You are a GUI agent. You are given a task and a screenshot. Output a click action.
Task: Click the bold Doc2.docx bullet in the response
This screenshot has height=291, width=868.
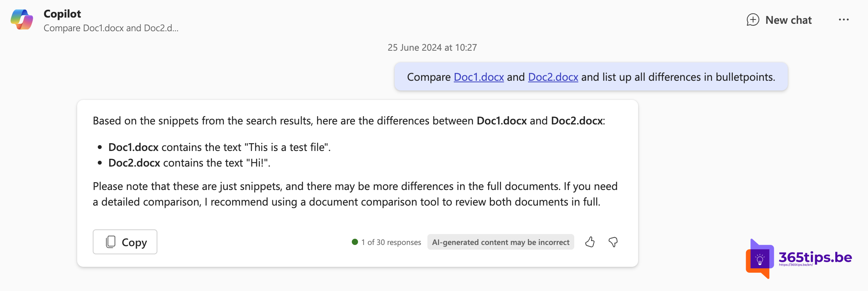tap(134, 163)
